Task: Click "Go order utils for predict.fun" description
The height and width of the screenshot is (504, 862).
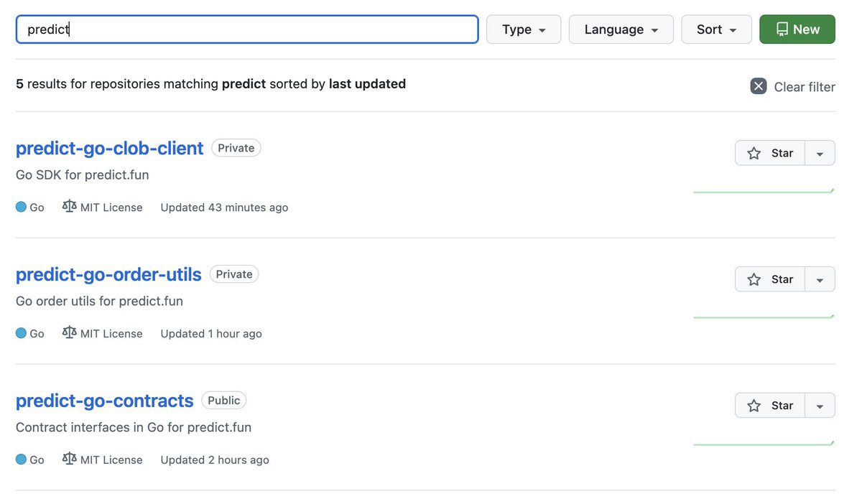Action: coord(99,301)
